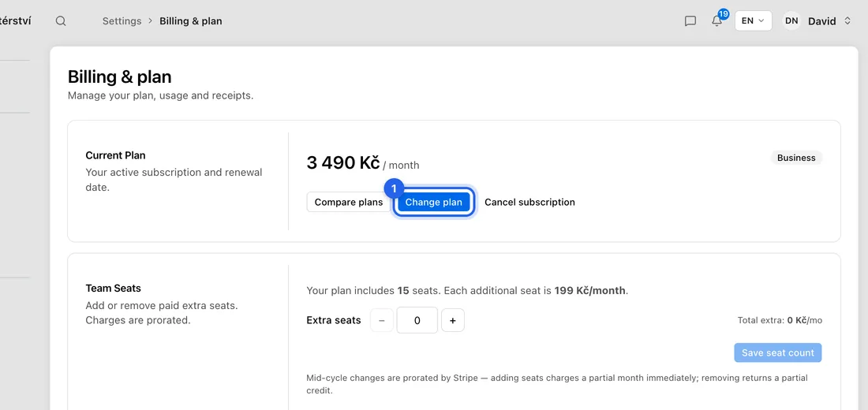Click Cancel subscription
The image size is (868, 410).
529,202
